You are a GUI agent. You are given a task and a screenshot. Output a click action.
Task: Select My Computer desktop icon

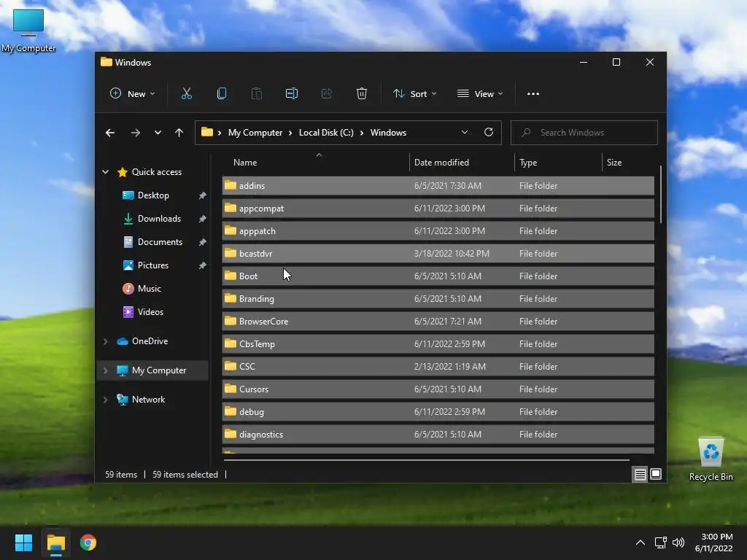[28, 31]
